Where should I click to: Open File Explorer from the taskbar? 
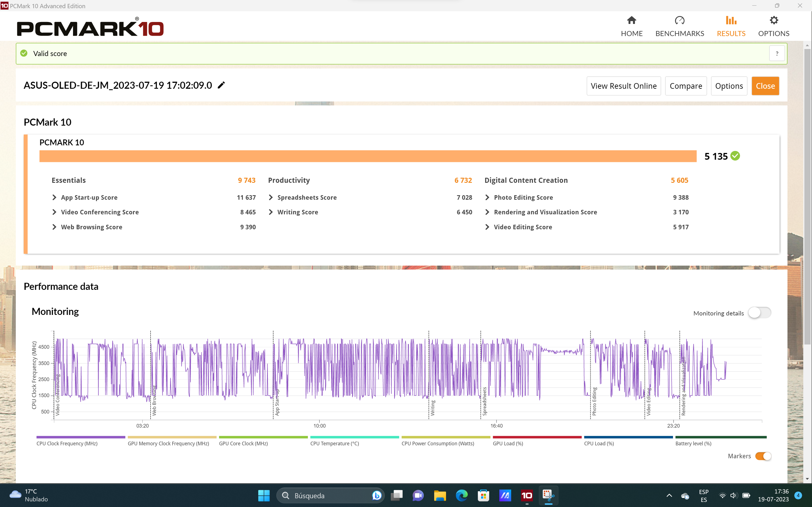440,495
